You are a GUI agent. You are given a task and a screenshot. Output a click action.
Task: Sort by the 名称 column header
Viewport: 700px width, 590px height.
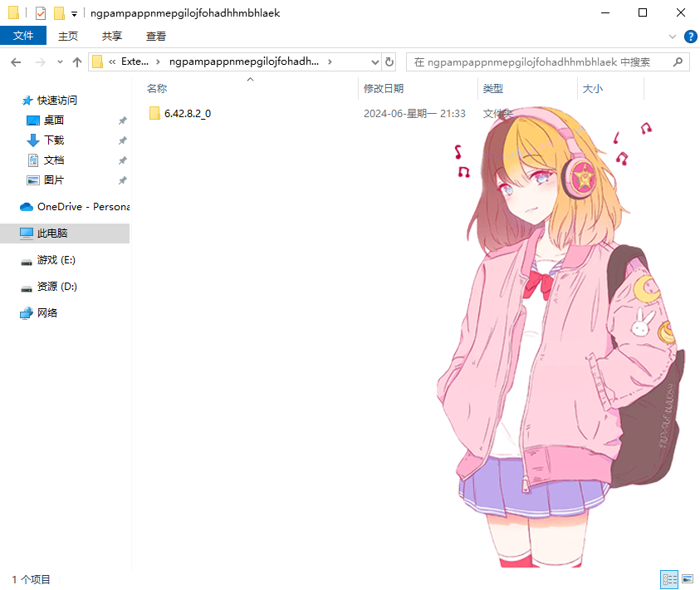[x=157, y=88]
